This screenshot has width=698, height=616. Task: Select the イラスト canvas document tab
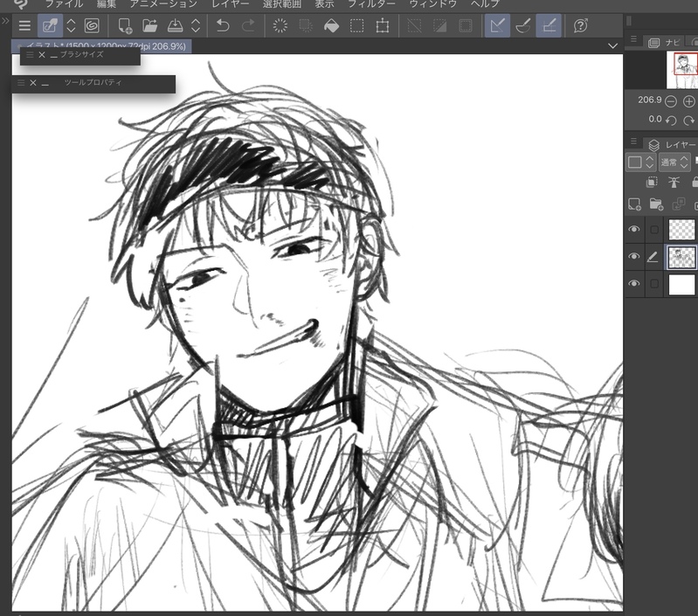coord(102,45)
